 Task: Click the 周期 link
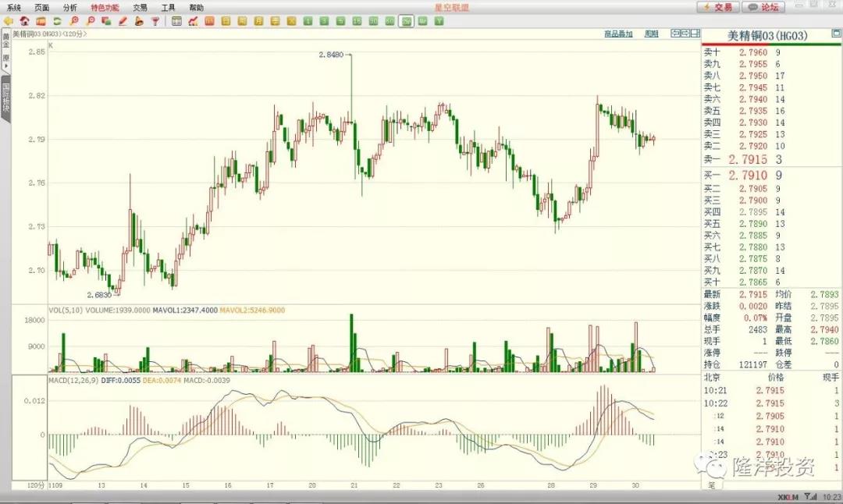(x=651, y=34)
